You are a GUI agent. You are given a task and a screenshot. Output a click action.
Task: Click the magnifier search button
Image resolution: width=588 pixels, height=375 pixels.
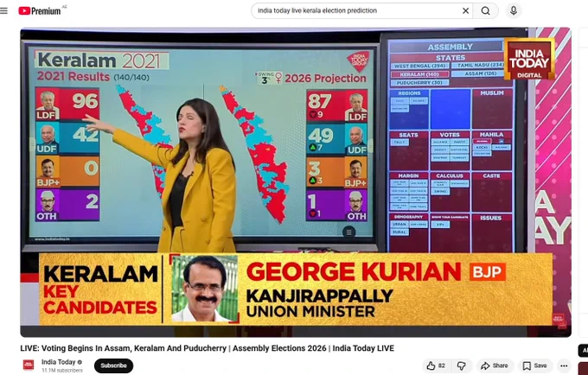pyautogui.click(x=486, y=11)
